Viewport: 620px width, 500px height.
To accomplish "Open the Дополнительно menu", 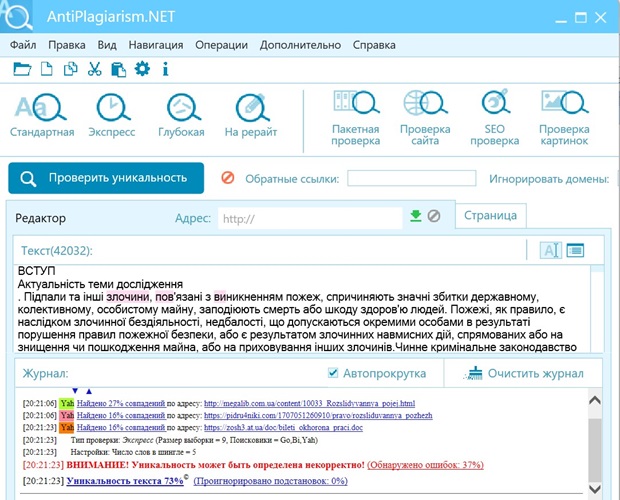I will coord(300,45).
